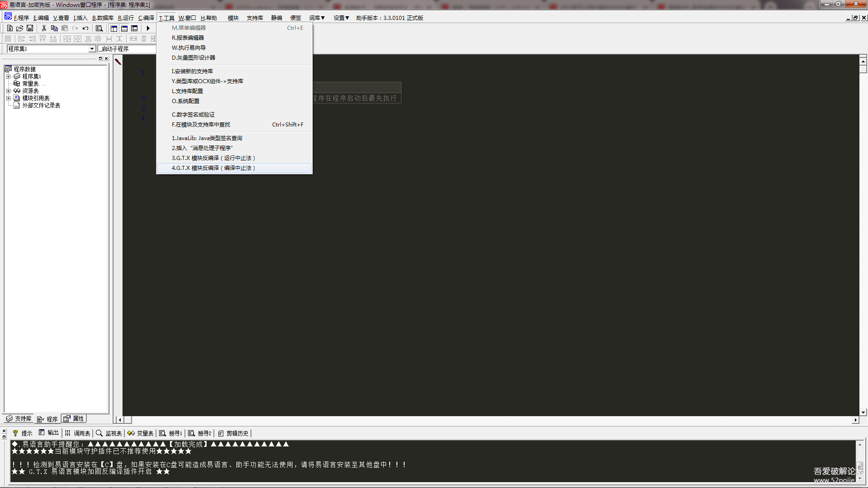Click the Save floppy disk icon
The width and height of the screenshot is (868, 488).
tap(30, 28)
